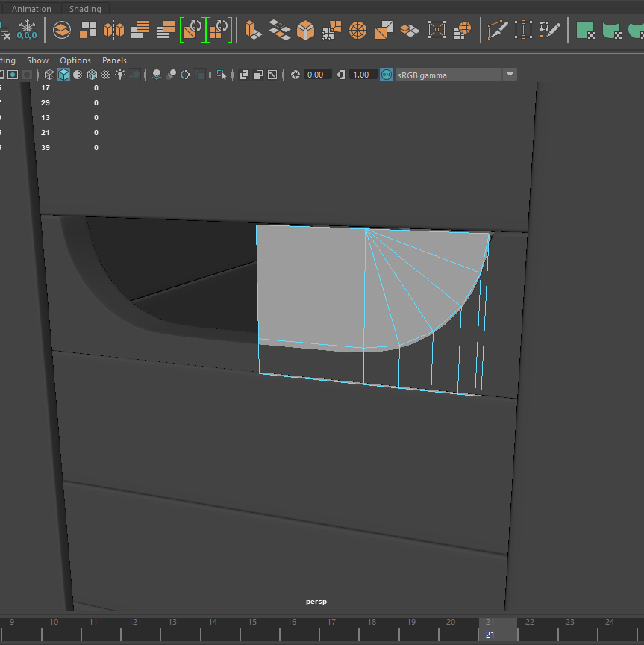Toggle Wireframe on Shaded cube icon
The image size is (644, 645).
point(92,75)
